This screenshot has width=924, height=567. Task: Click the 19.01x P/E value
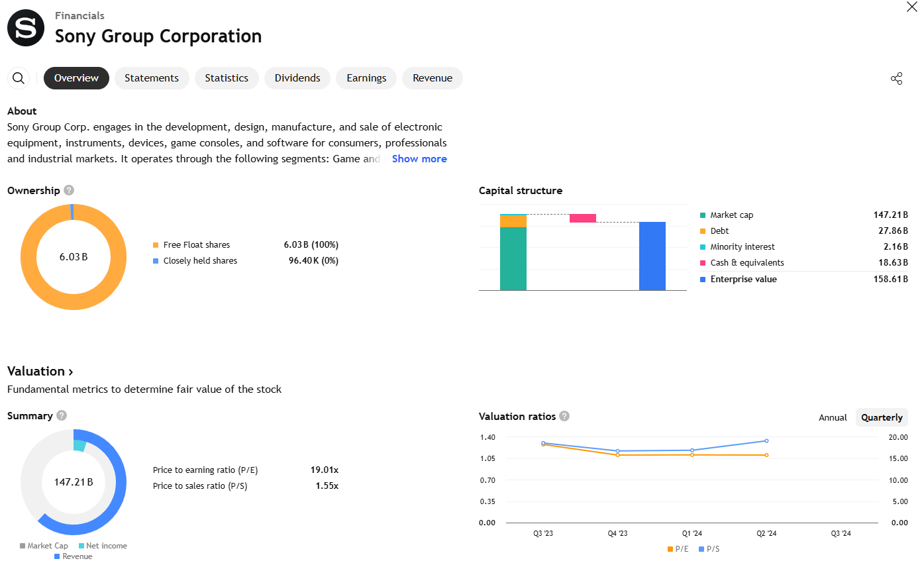coord(325,470)
